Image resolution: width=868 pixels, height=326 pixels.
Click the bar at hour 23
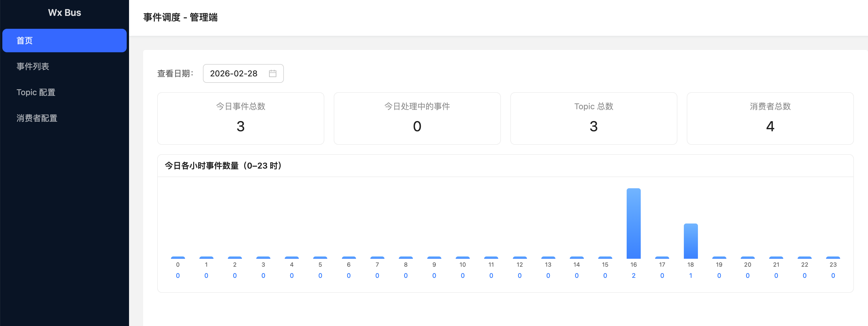[x=833, y=258]
